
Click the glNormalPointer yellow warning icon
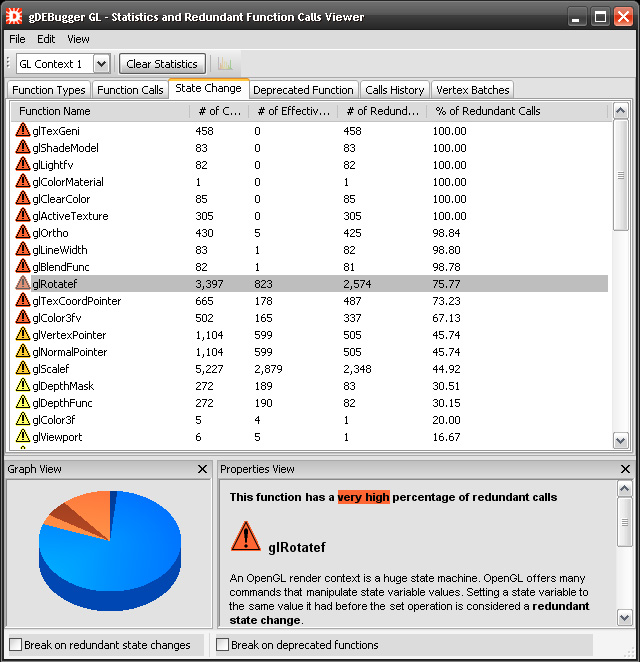coord(23,351)
